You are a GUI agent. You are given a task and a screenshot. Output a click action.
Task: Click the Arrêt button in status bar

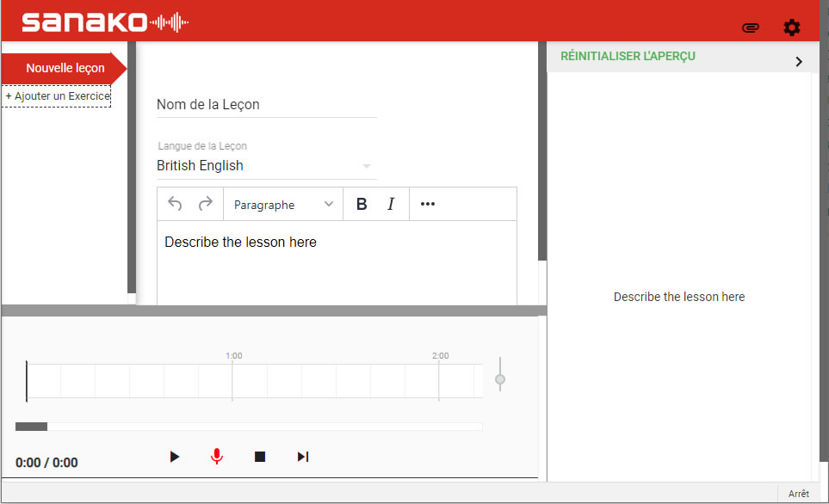(x=798, y=494)
